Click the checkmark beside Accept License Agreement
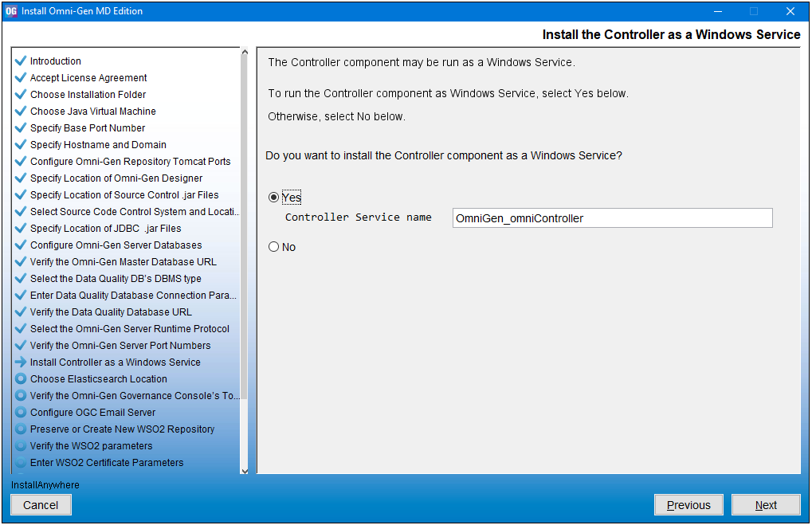The height and width of the screenshot is (525, 812). click(x=20, y=77)
